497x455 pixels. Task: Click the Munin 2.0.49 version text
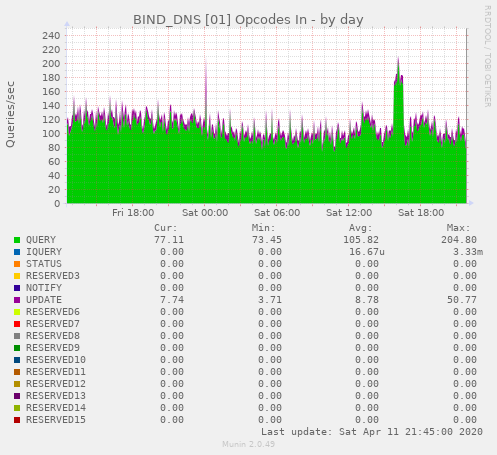point(249,444)
